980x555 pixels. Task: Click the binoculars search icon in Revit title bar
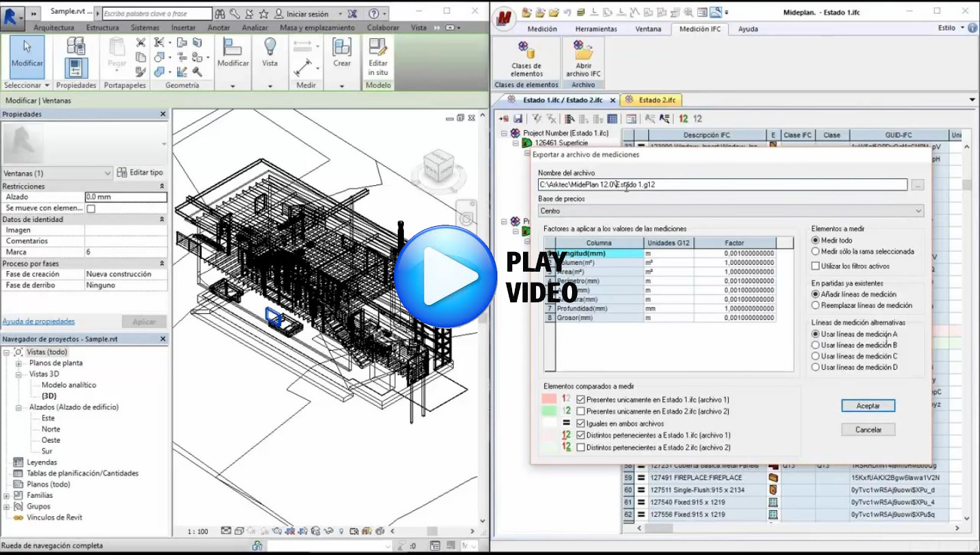click(x=219, y=14)
